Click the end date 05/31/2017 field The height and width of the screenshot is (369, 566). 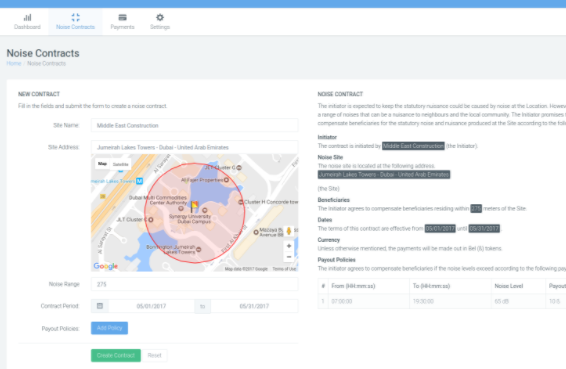click(254, 306)
